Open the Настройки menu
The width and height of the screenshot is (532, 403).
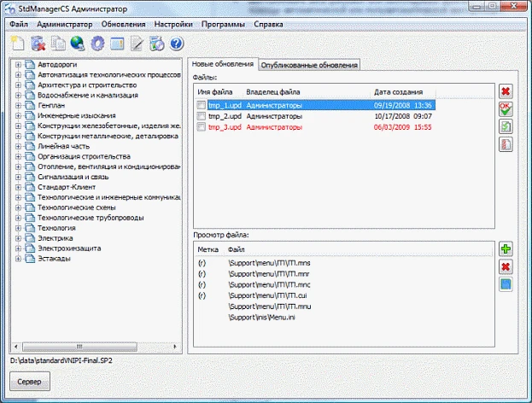pos(173,24)
